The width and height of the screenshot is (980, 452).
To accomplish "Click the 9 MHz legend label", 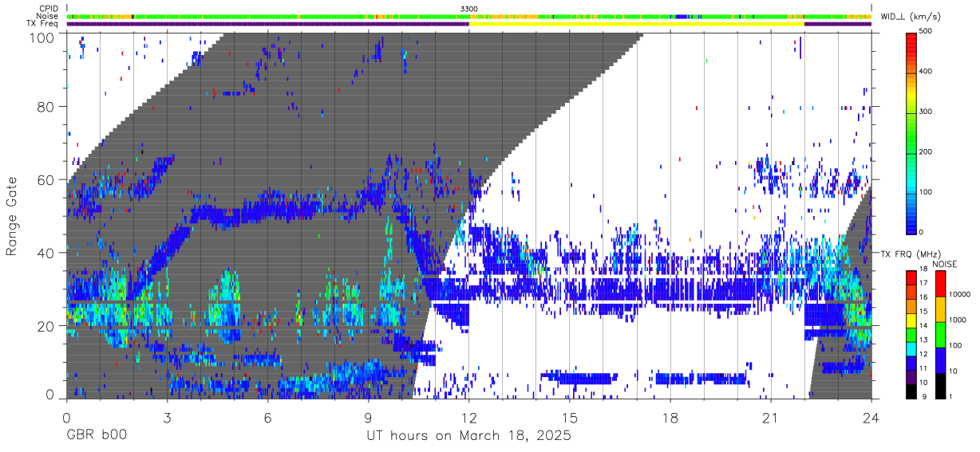I will [926, 396].
